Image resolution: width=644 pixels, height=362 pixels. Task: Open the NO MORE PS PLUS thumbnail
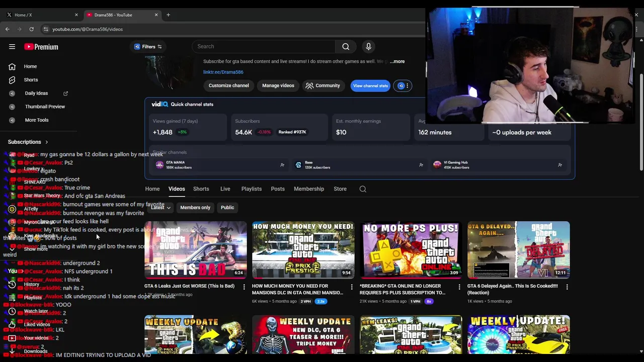coord(411,250)
